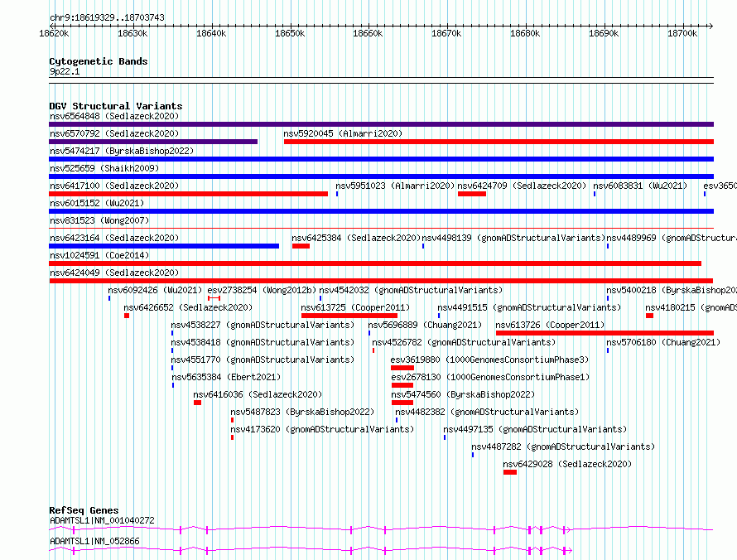This screenshot has width=737, height=560.
Task: Click the nsv6429028 red variant bar
Action: tap(510, 472)
